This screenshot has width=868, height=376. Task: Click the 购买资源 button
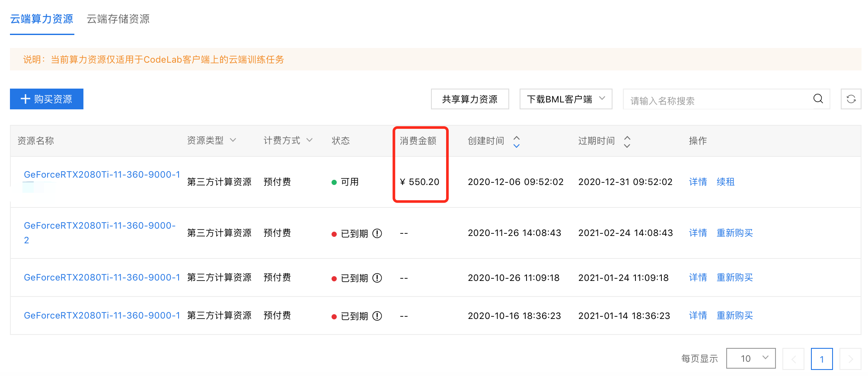47,99
